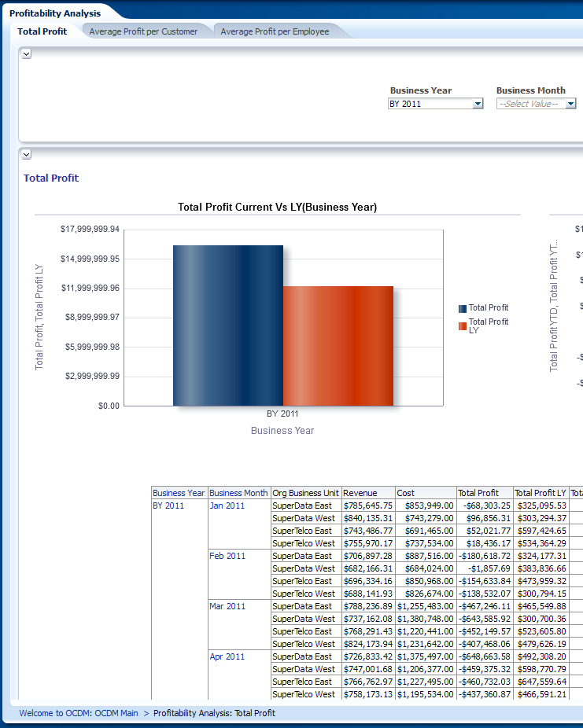Switch to Average Profit per Customer tab
The image size is (583, 728).
pyautogui.click(x=143, y=31)
